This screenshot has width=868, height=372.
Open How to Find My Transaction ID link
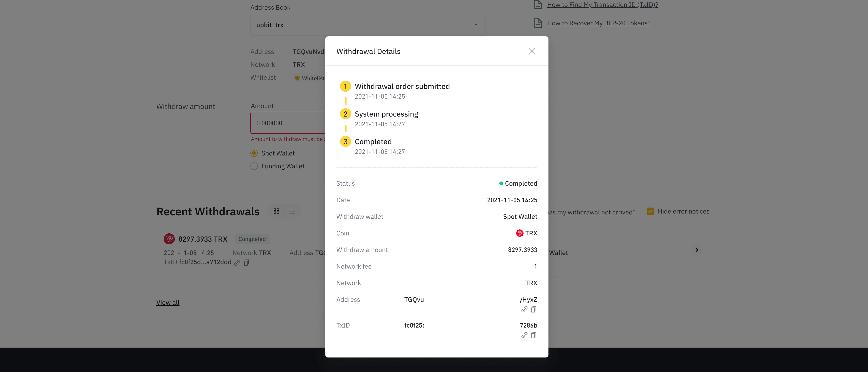pos(602,5)
